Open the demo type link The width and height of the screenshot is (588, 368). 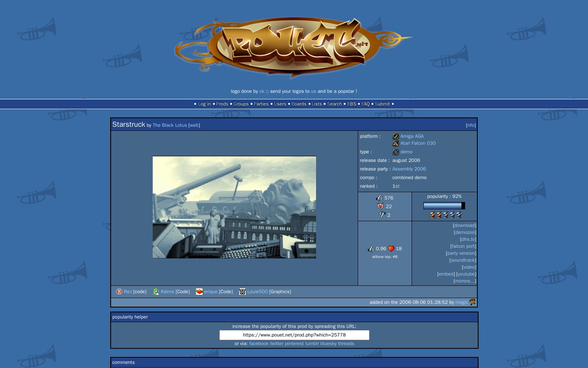(406, 152)
